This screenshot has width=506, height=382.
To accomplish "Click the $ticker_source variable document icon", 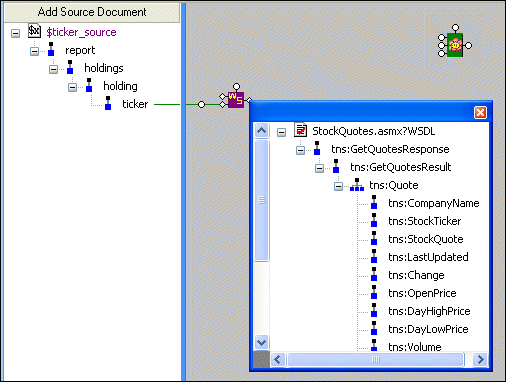I will [34, 31].
